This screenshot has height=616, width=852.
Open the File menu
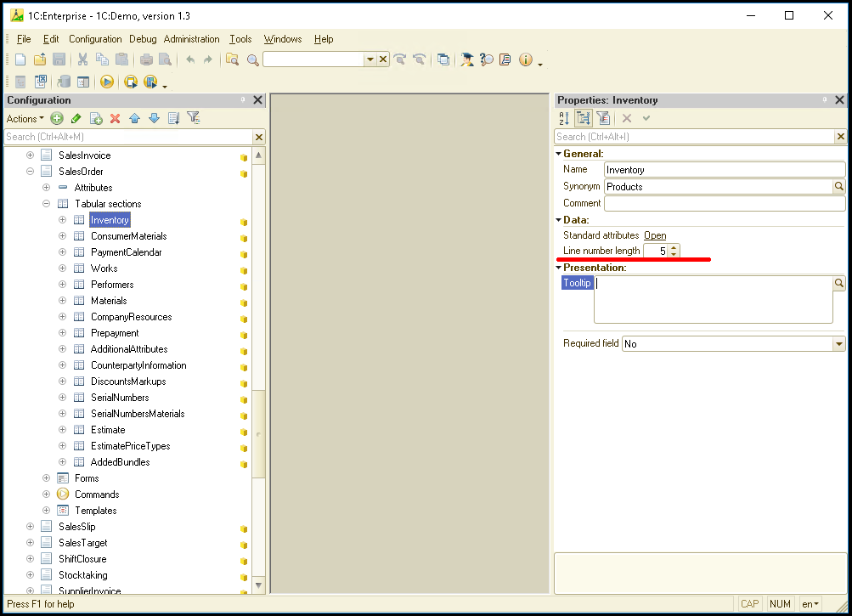(x=24, y=39)
